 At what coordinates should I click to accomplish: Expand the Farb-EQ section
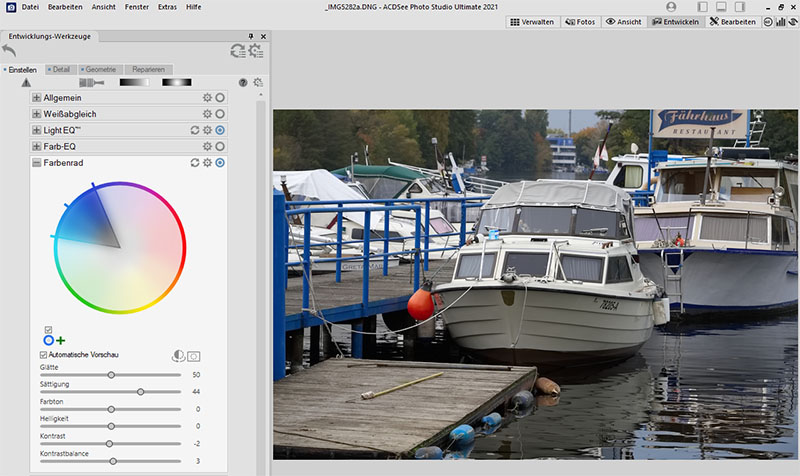37,147
